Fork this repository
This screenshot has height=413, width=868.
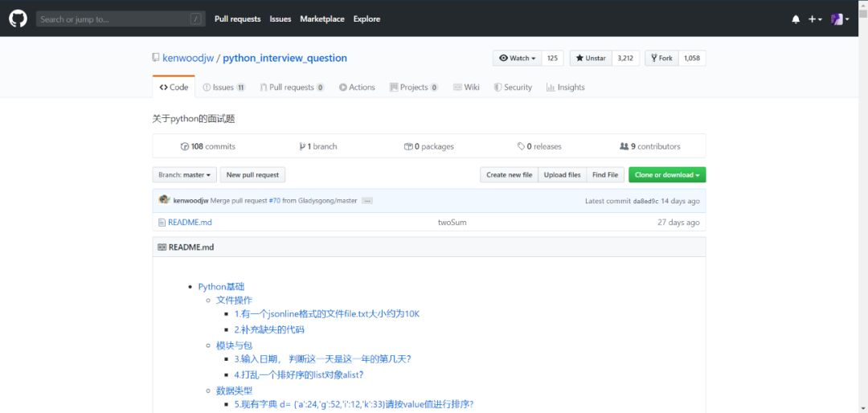tap(661, 58)
